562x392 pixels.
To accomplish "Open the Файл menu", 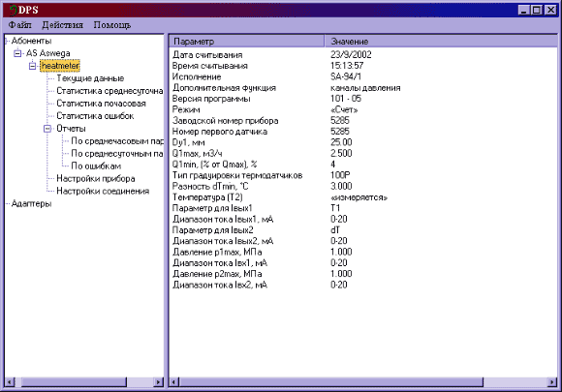I will (x=19, y=25).
